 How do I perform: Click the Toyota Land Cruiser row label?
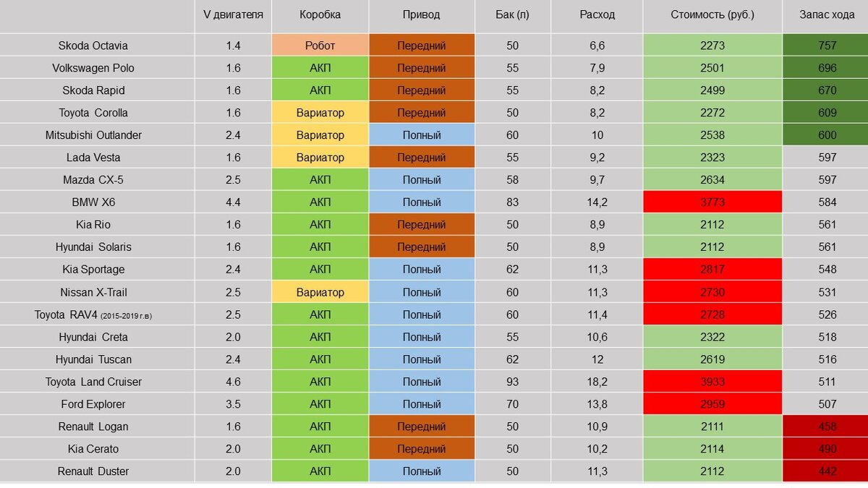(x=93, y=382)
